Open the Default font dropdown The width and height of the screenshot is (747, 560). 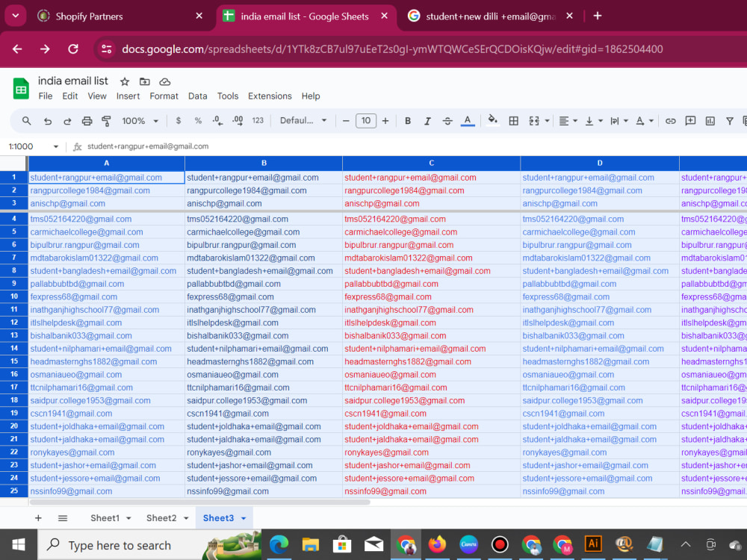tap(303, 121)
